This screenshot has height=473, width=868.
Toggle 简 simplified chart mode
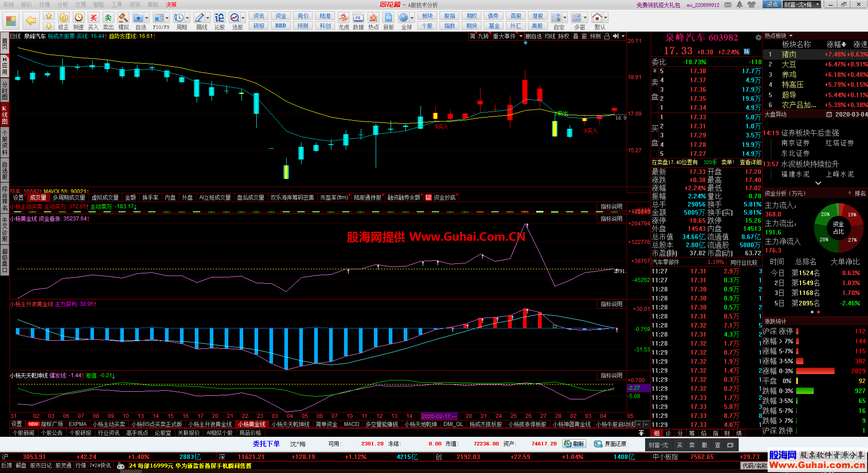pos(472,36)
